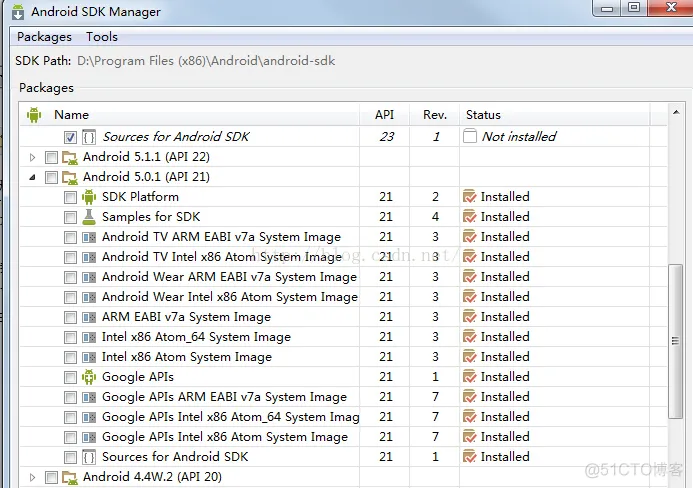Check the Intel x86 Atom_64 System Image checkbox

(x=70, y=337)
